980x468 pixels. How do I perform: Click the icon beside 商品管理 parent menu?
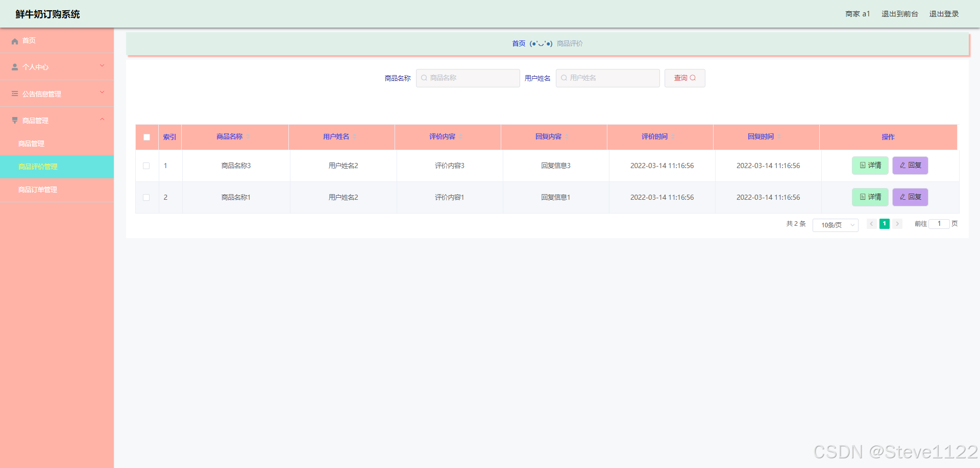click(15, 121)
